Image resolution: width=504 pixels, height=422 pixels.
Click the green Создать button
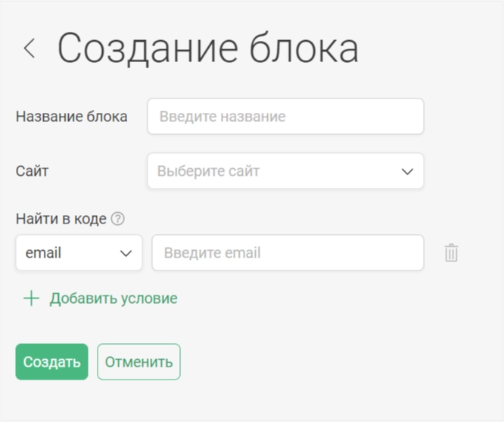(51, 362)
